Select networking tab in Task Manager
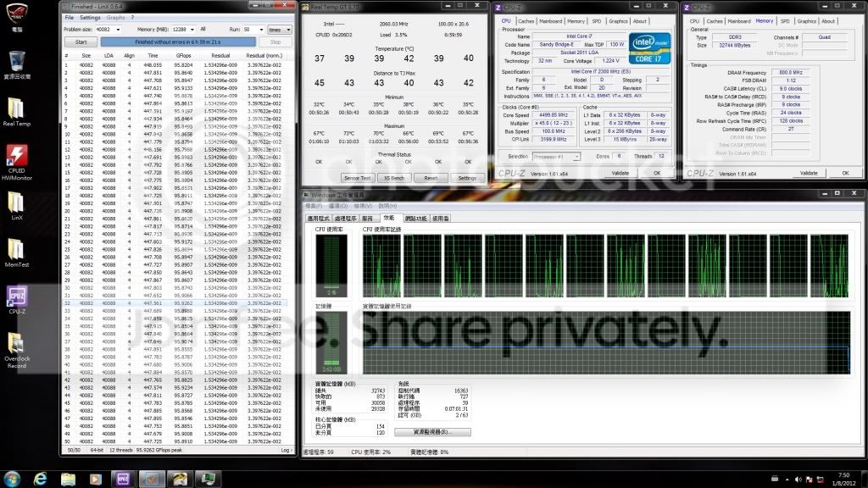 [415, 219]
